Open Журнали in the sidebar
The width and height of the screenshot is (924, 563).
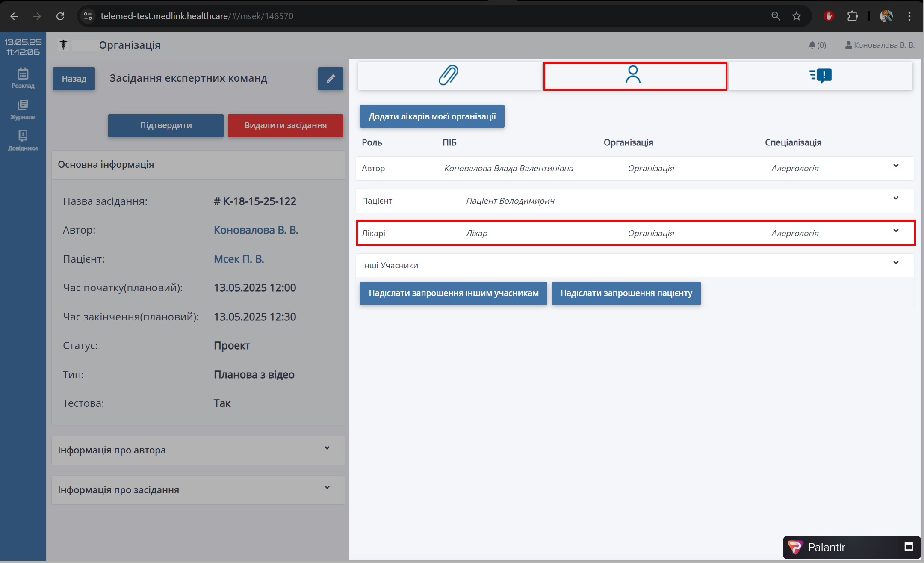pos(23,109)
